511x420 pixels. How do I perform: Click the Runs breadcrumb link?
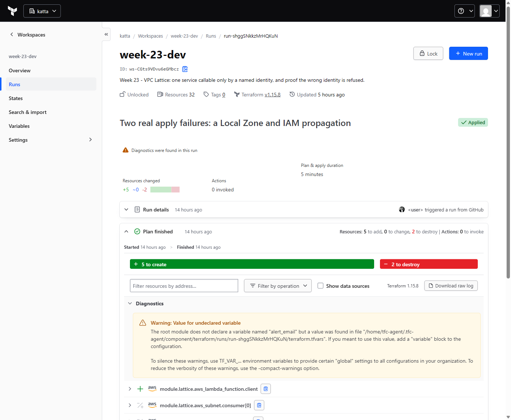click(x=211, y=36)
